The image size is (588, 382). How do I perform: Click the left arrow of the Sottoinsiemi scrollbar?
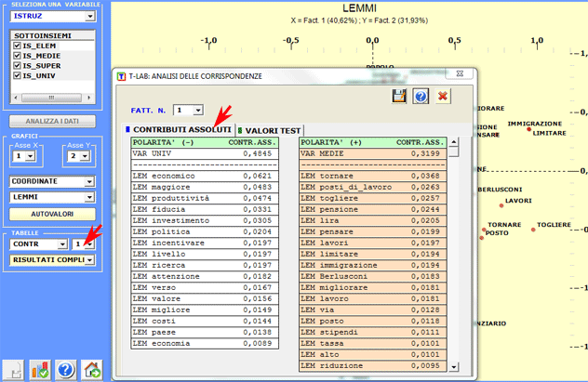point(16,98)
